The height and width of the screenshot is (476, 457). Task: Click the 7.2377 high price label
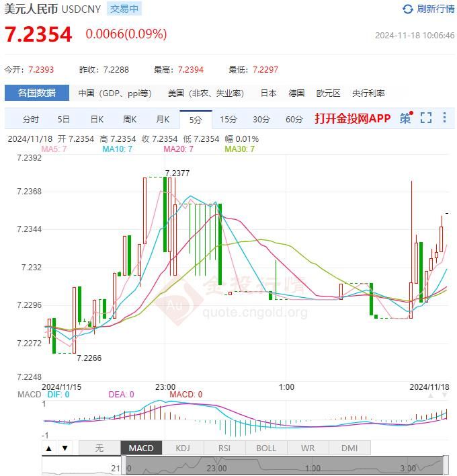(x=177, y=173)
